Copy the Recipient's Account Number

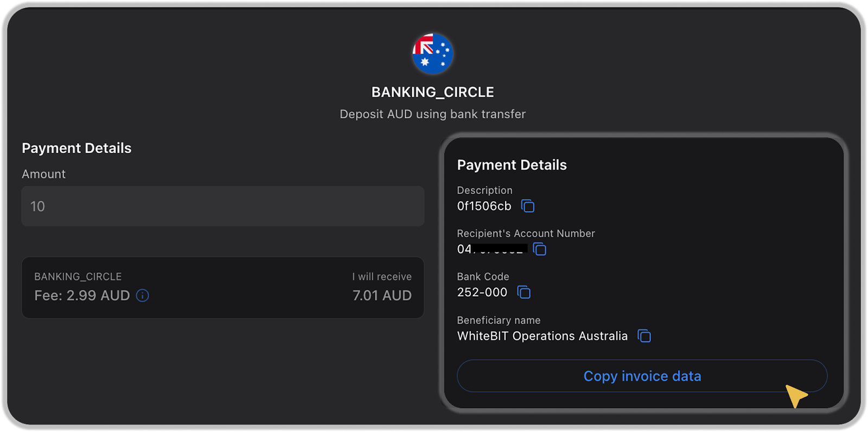tap(540, 249)
